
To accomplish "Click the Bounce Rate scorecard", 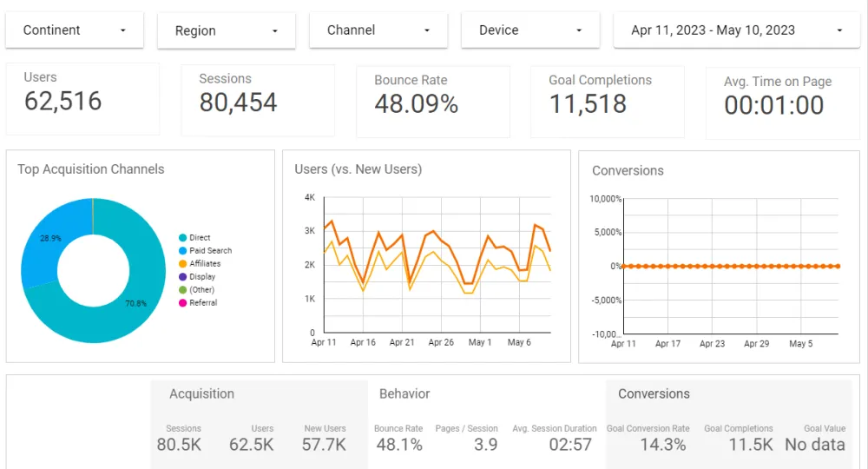I will 432,100.
